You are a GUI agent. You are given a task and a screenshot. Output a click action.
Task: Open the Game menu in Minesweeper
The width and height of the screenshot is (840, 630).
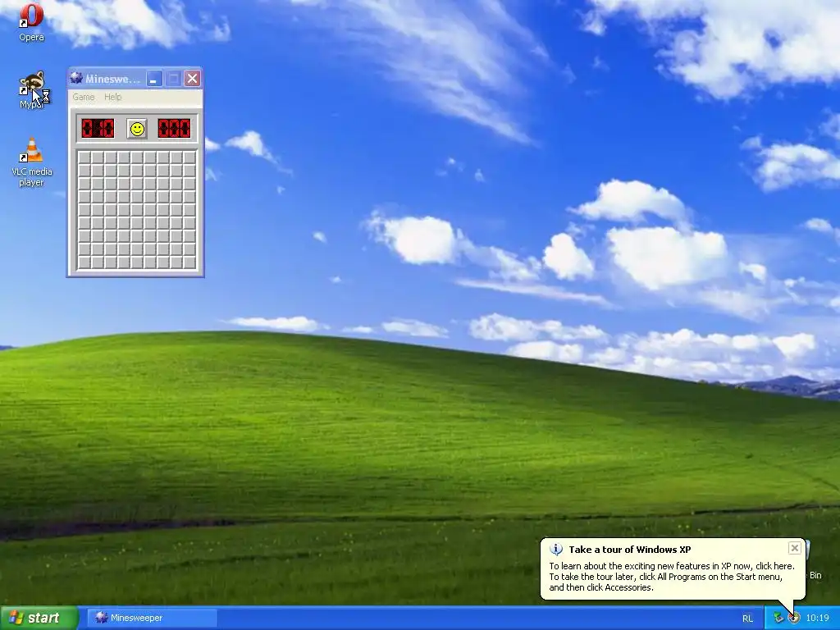[84, 97]
